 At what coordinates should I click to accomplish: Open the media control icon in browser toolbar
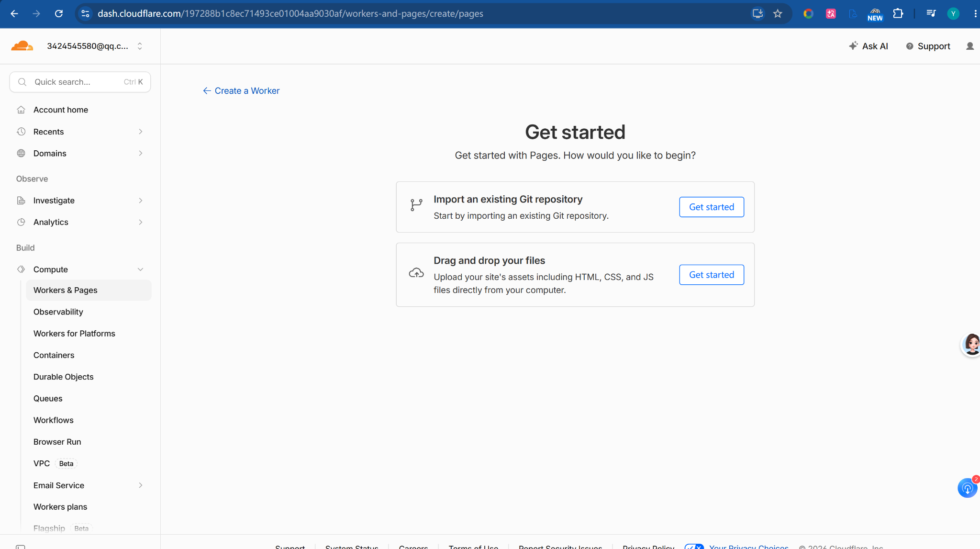931,13
